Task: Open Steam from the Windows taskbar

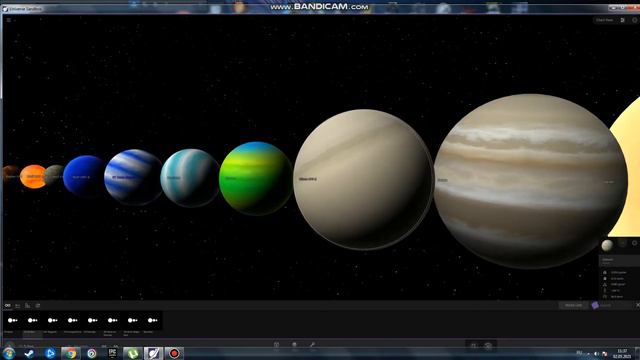Action: [29, 353]
